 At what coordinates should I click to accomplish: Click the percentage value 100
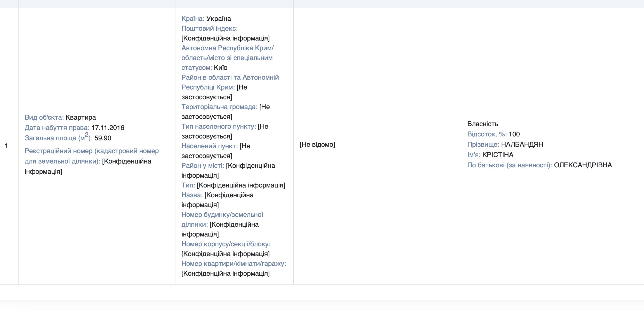tap(514, 134)
